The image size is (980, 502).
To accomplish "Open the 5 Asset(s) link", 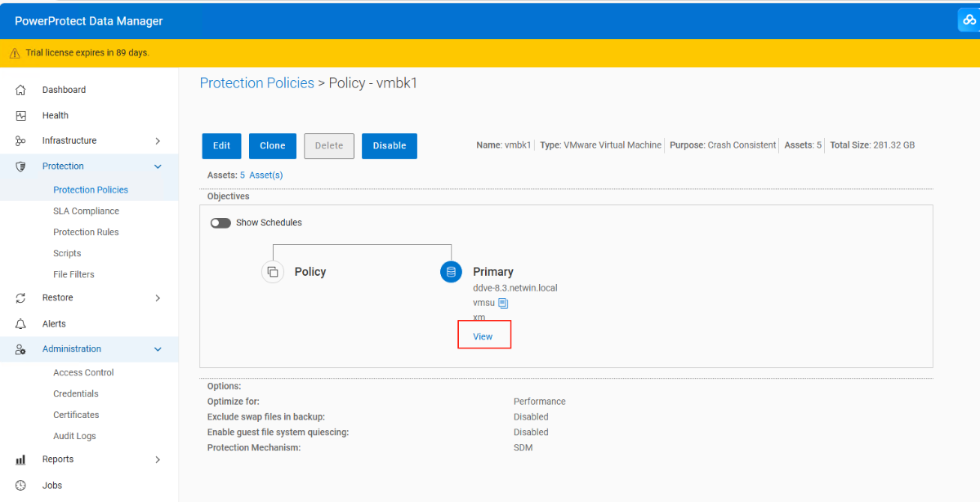I will click(x=261, y=175).
